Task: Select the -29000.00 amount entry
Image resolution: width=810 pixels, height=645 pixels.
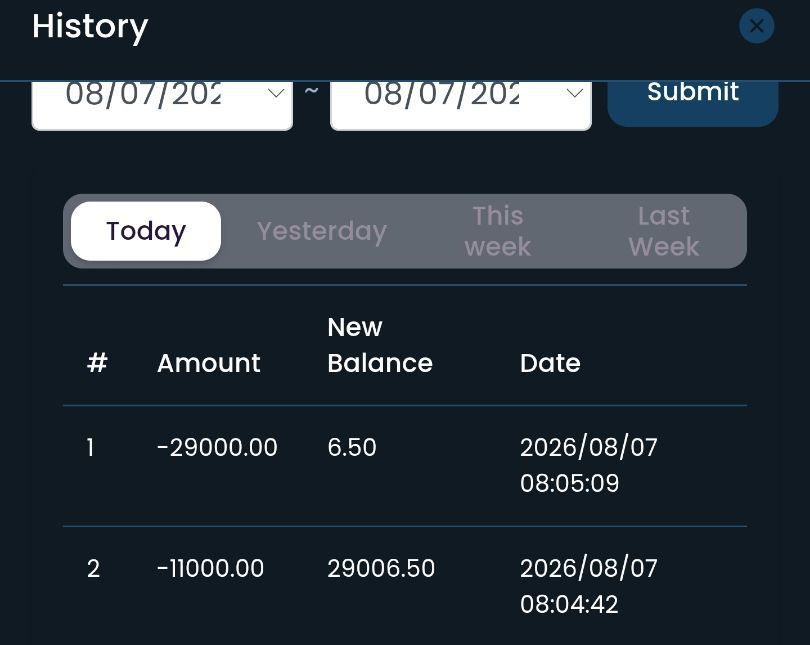Action: click(x=217, y=447)
